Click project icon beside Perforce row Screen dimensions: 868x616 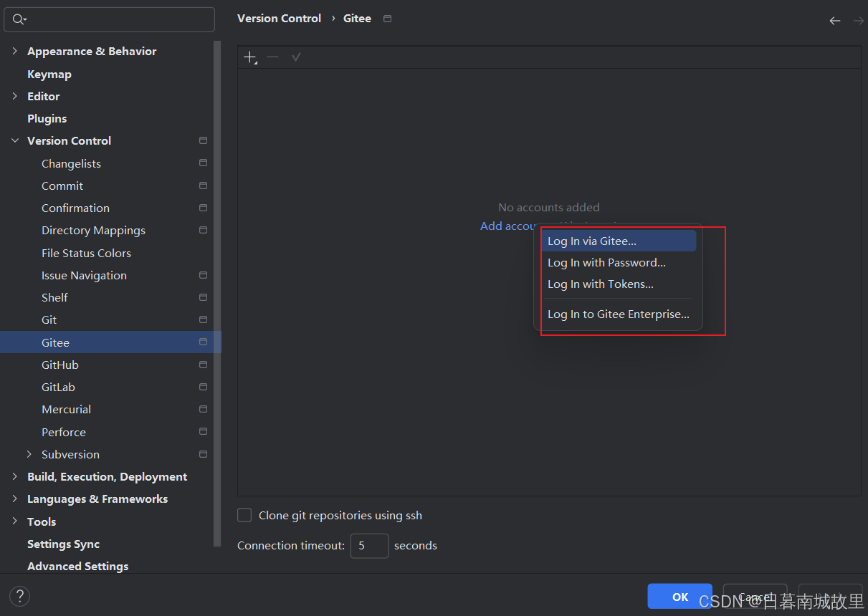(x=204, y=432)
